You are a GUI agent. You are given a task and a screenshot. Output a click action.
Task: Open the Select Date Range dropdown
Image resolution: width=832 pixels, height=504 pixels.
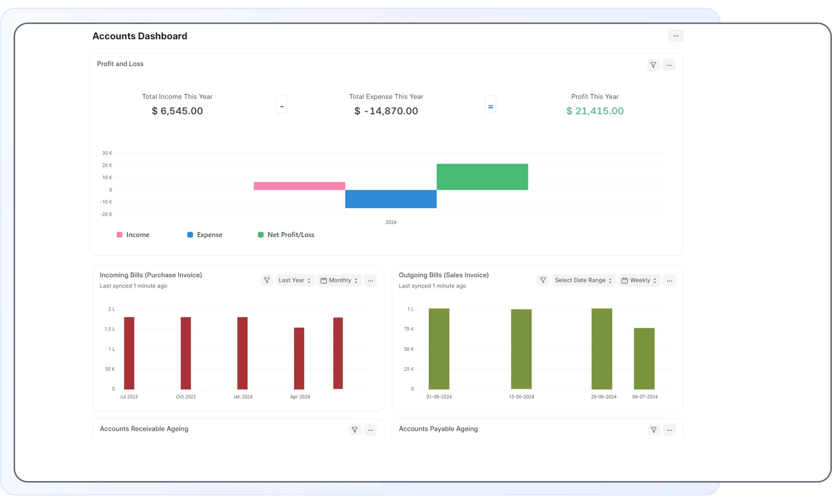[x=583, y=280]
